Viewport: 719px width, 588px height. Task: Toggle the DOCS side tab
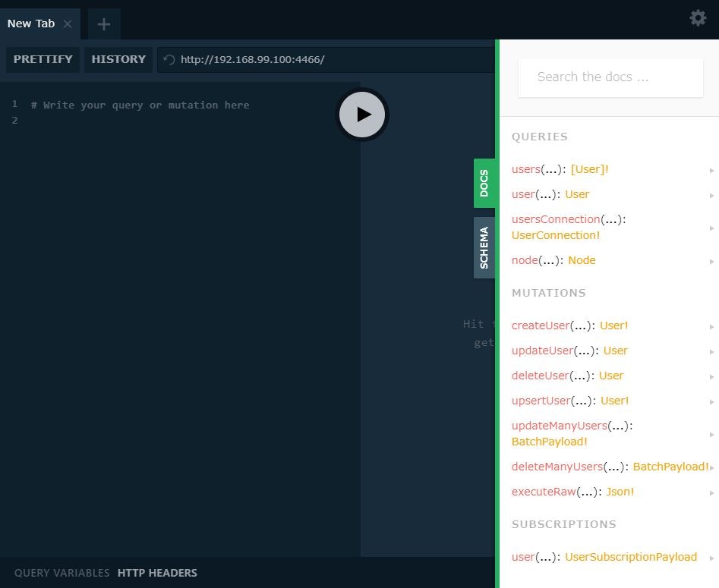pyautogui.click(x=484, y=183)
